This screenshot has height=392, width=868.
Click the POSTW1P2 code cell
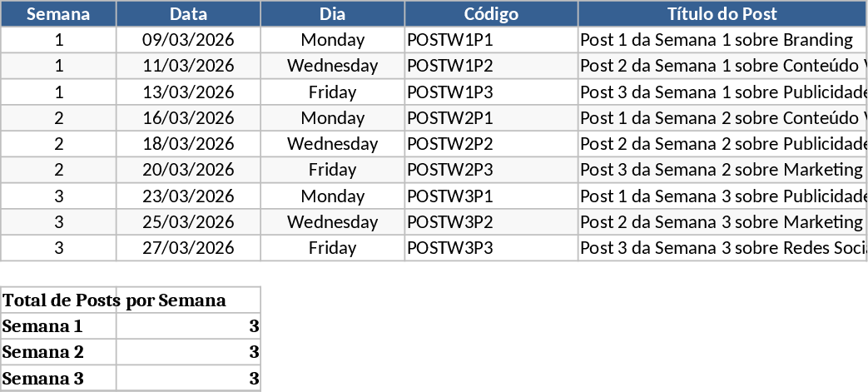491,66
